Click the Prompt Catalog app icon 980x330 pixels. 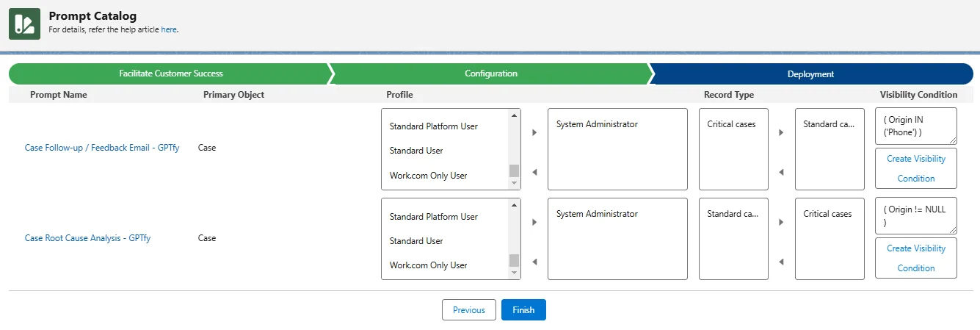point(24,24)
